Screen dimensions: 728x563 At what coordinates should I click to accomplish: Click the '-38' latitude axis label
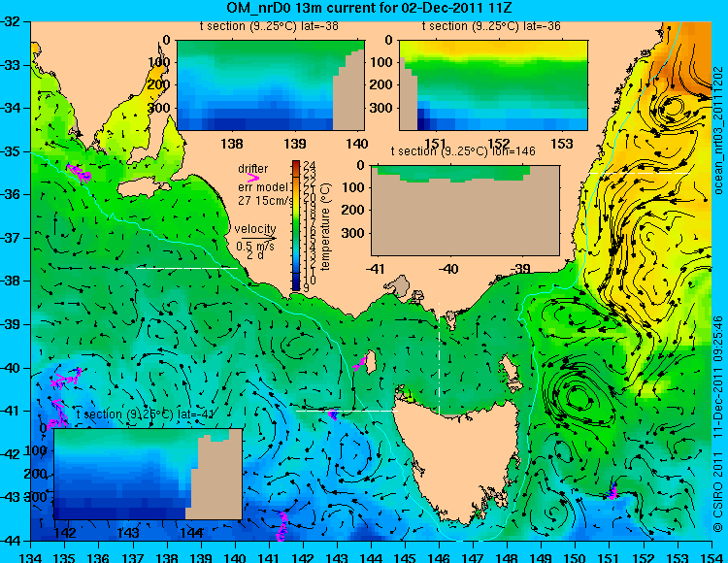[10, 281]
